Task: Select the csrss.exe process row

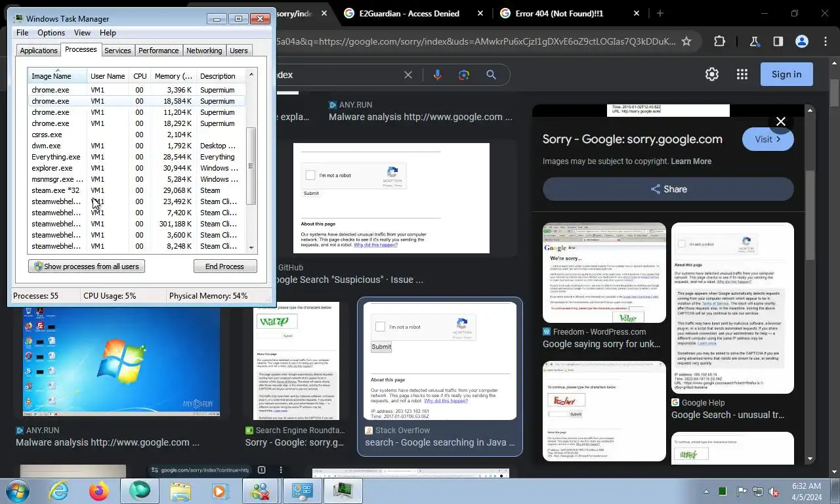Action: tap(136, 135)
